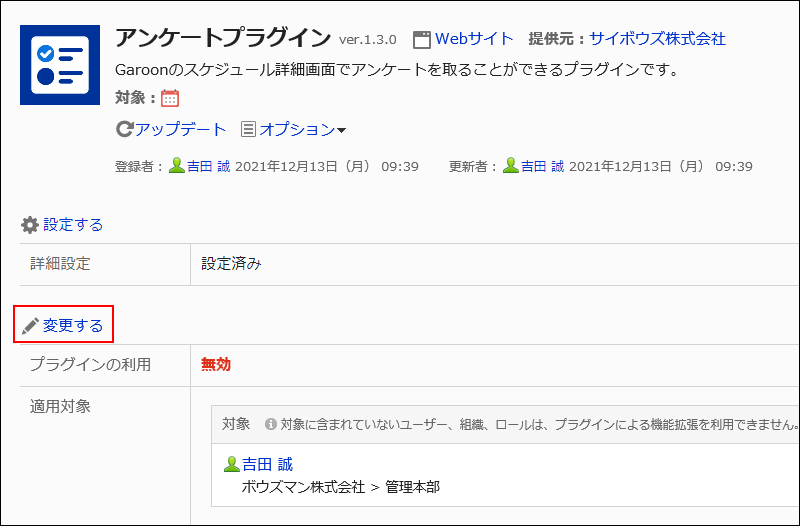The image size is (800, 526).
Task: Select ボウズマン株式会社 > 管理本部 text
Action: coord(340,487)
